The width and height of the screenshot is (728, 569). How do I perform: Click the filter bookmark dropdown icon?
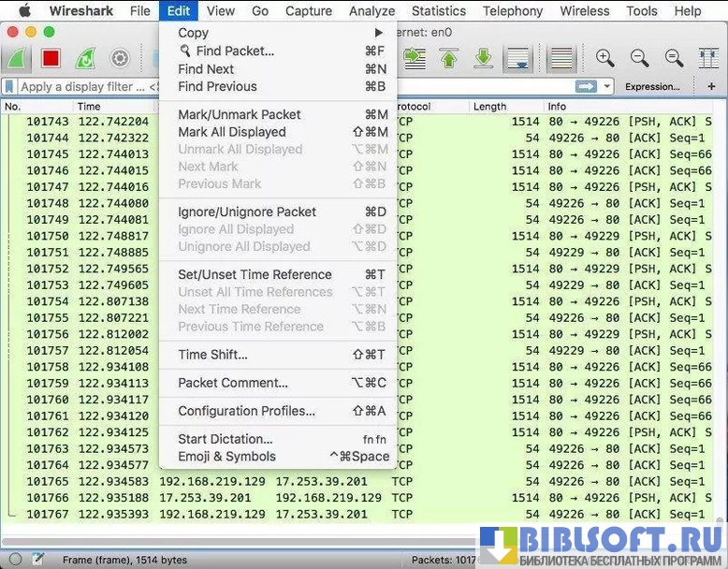click(x=9, y=86)
